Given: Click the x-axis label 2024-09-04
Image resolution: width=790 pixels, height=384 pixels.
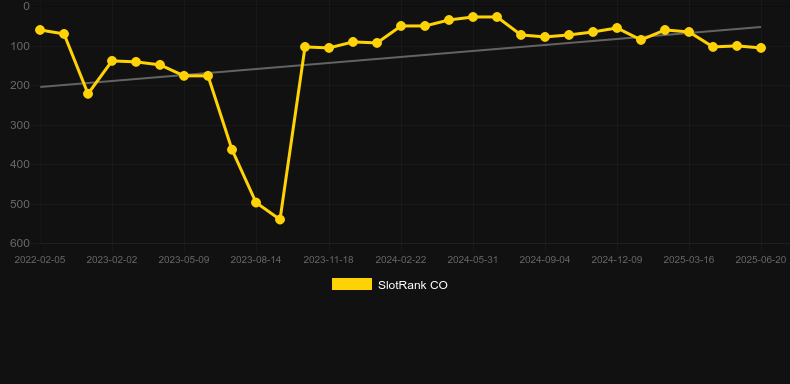Looking at the screenshot, I should pos(545,260).
